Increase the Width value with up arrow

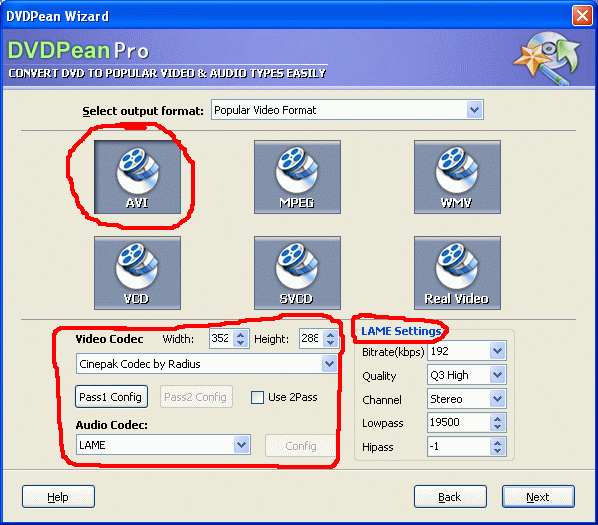coord(241,334)
